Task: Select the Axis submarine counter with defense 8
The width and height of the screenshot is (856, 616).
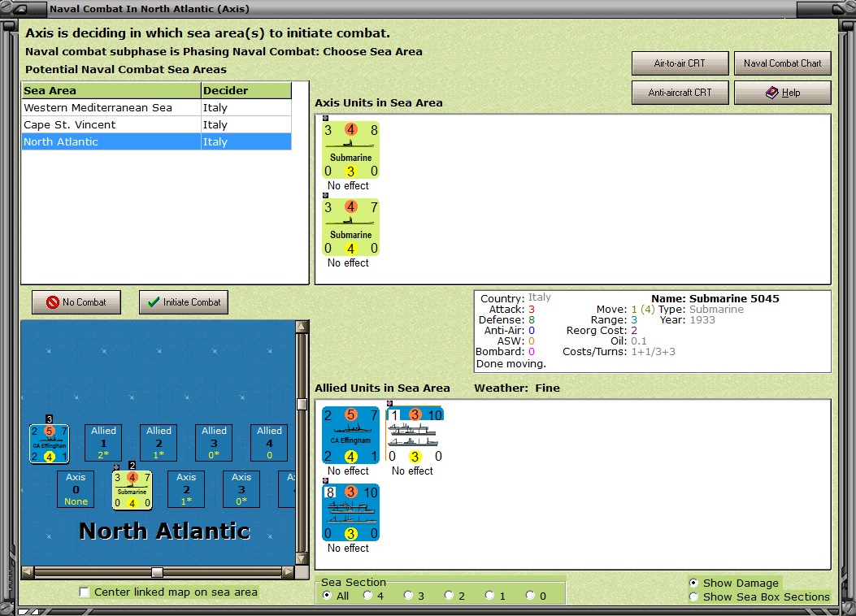Action: (350, 150)
